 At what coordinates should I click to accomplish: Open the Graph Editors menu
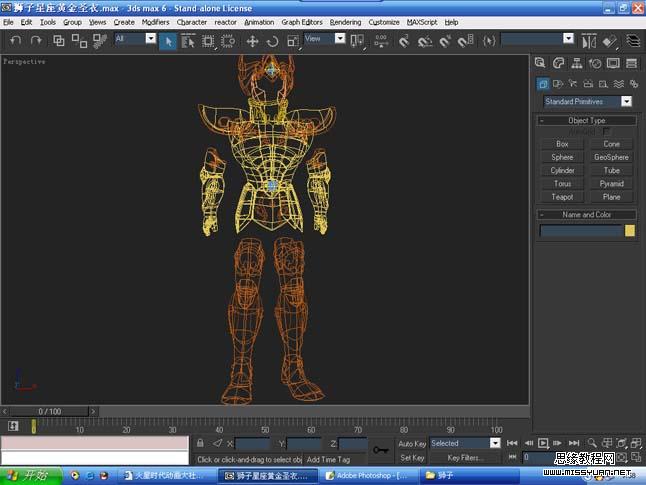pyautogui.click(x=302, y=22)
